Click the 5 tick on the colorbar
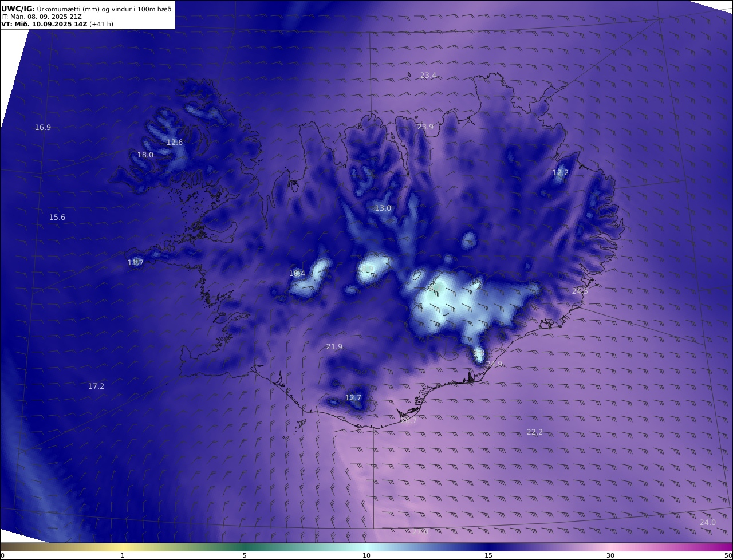Viewport: 733px width, 560px height. click(x=245, y=555)
